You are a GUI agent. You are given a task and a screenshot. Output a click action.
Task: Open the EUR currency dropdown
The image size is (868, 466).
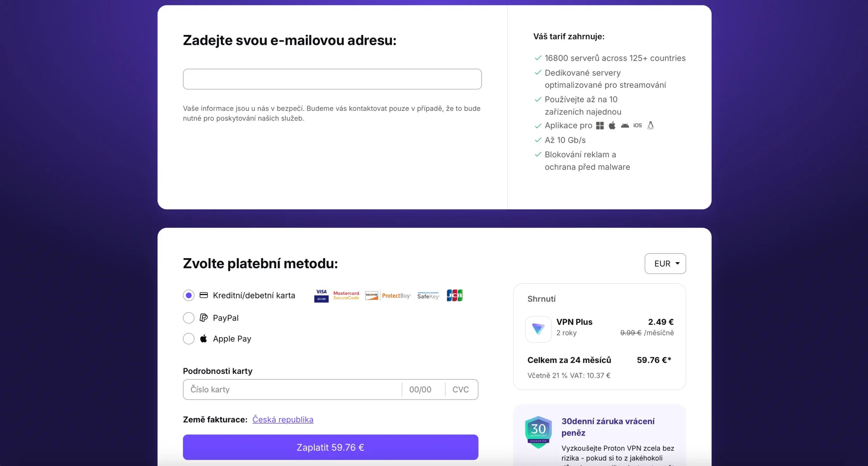665,264
